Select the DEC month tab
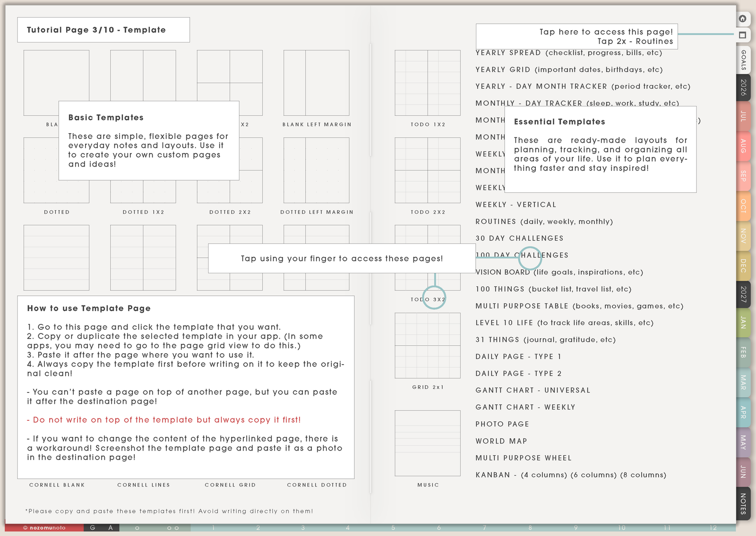 point(743,265)
